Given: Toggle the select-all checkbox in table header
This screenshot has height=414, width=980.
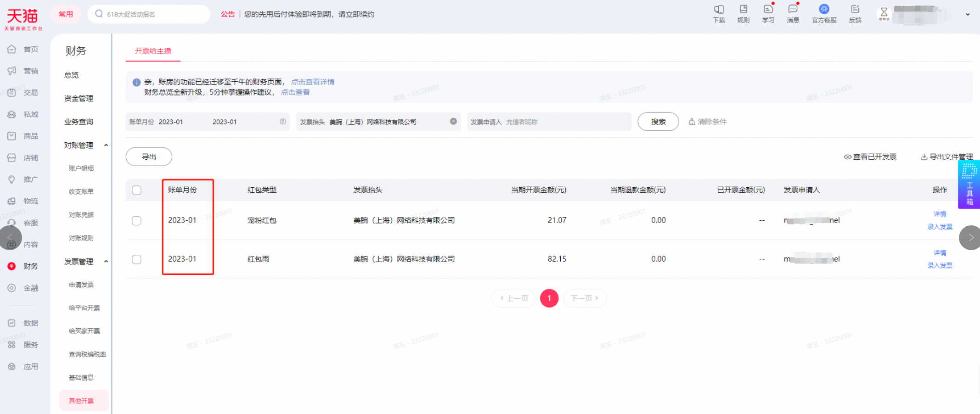Looking at the screenshot, I should [136, 190].
